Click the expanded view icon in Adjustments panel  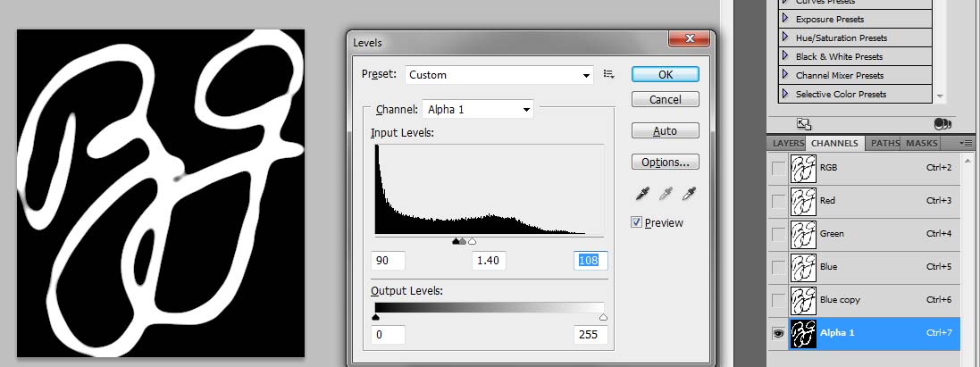(803, 124)
